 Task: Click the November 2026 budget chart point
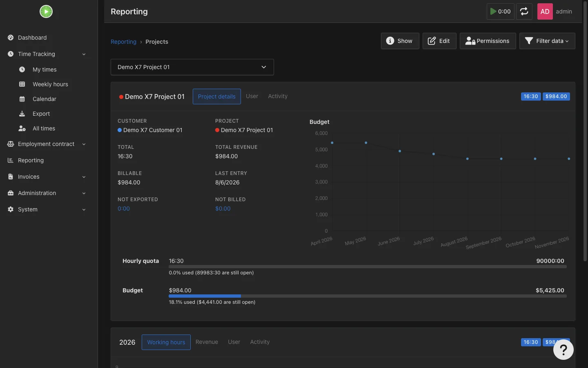pos(569,159)
